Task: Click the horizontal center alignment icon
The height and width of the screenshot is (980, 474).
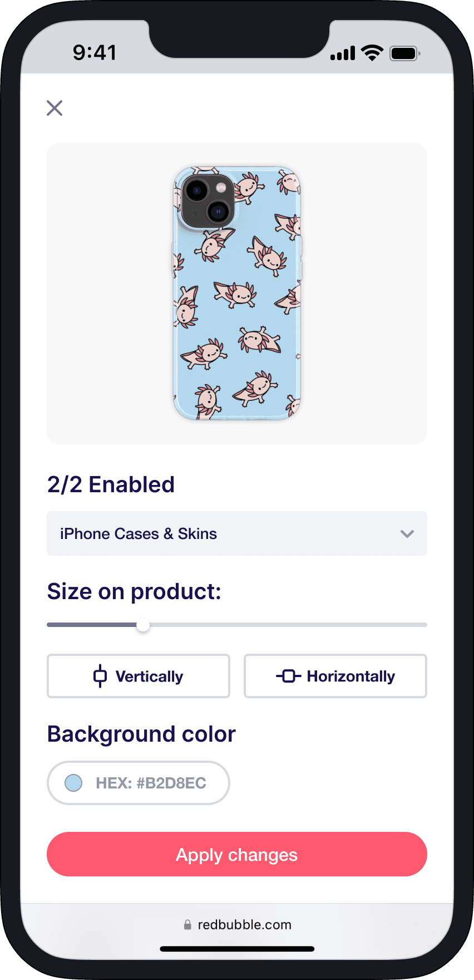Action: tap(289, 676)
